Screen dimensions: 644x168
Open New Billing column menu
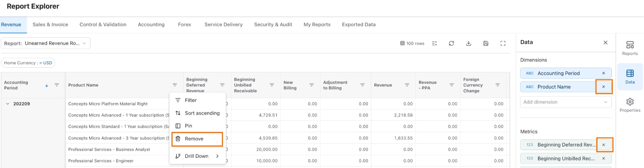pos(311,85)
